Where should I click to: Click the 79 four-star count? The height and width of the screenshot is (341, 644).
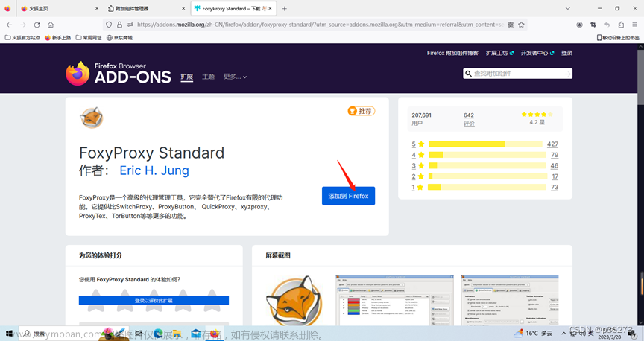point(555,155)
